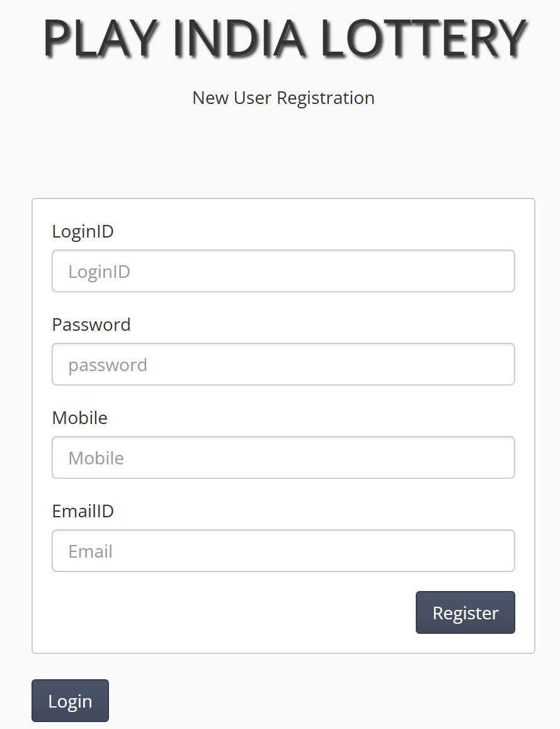Viewport: 560px width, 729px height.
Task: Go to the Login page button
Action: (70, 701)
